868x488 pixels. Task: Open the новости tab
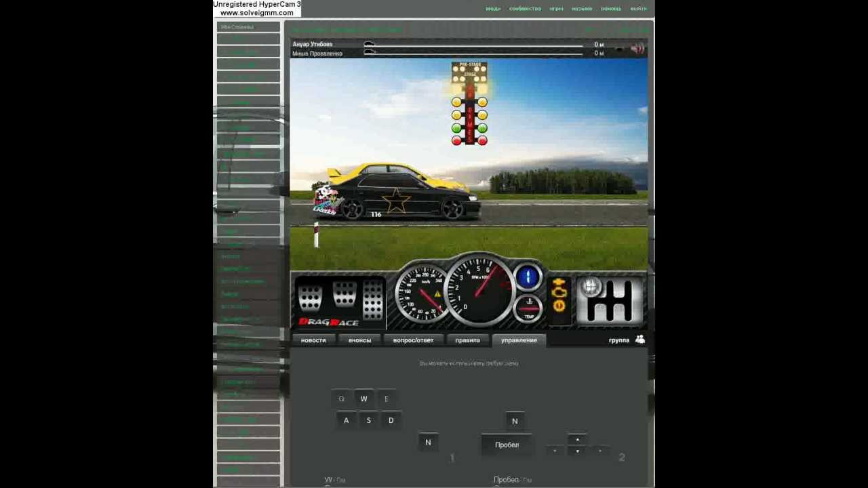pos(313,340)
